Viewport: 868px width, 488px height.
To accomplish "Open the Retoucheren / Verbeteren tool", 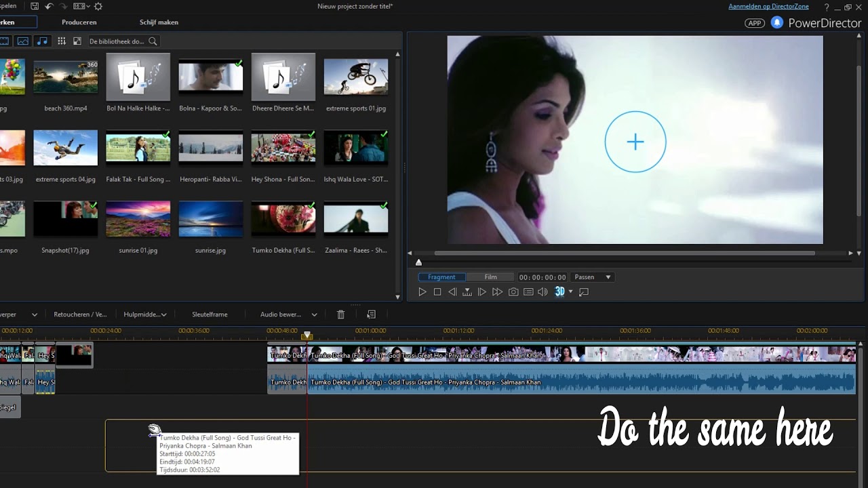I will 80,314.
